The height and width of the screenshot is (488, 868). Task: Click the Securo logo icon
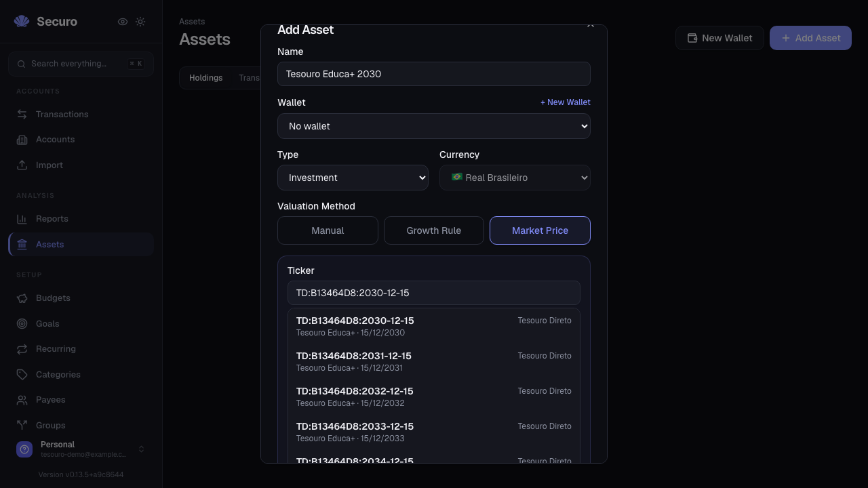coord(22,22)
